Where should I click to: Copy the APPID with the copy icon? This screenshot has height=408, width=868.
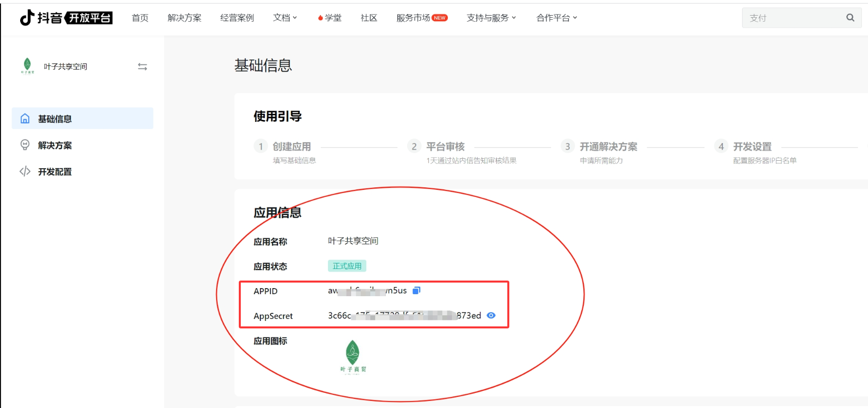(x=416, y=291)
